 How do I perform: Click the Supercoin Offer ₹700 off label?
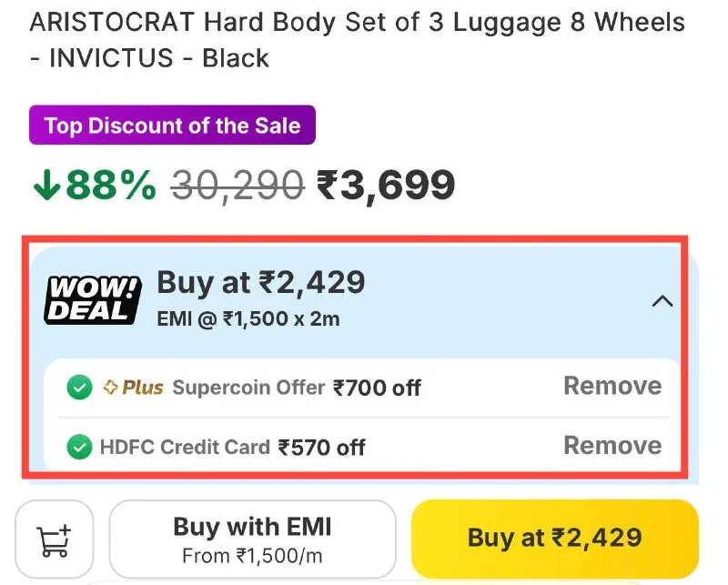[298, 388]
